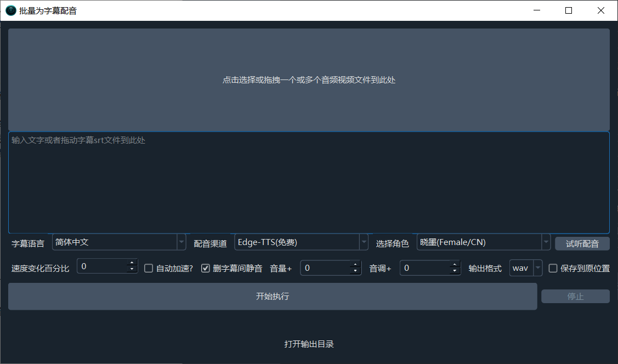Image resolution: width=618 pixels, height=364 pixels.
Task: Open the 选择角色 voice dropdown
Action: click(x=483, y=242)
